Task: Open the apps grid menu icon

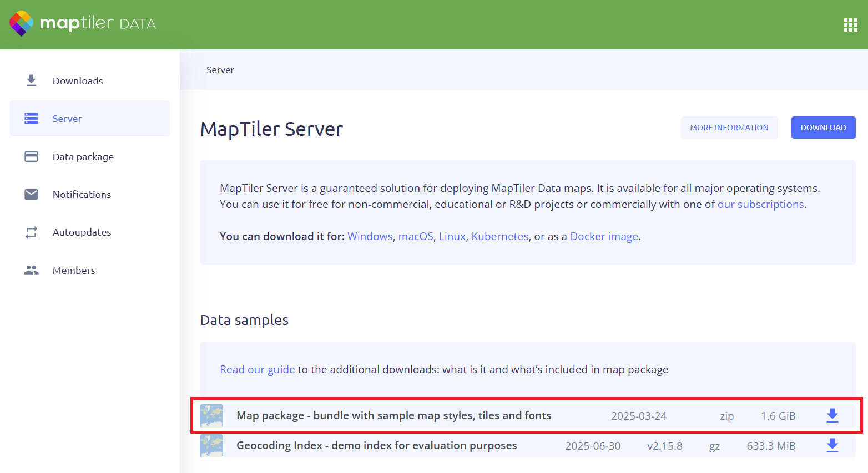Action: [x=850, y=24]
